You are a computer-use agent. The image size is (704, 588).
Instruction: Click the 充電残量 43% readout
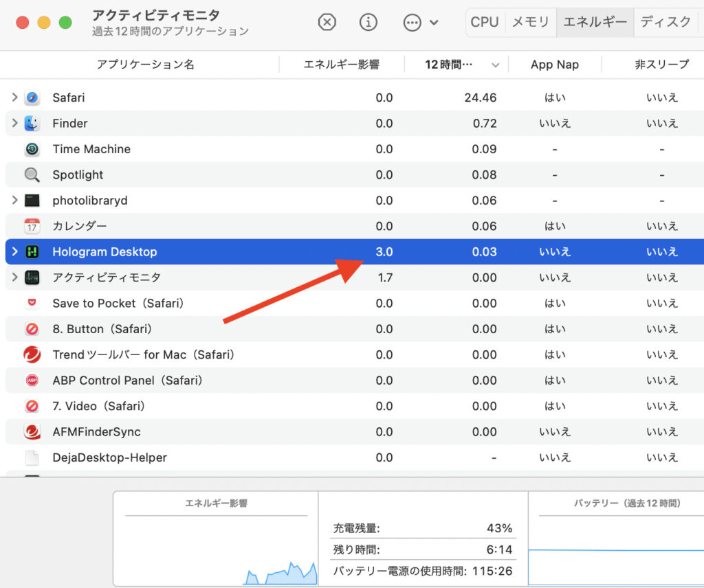(423, 528)
